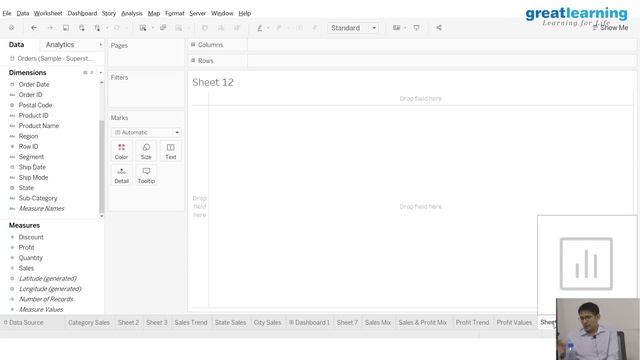This screenshot has width=640, height=360.
Task: Open the Clear Sheet dropdown arrow
Action: click(189, 28)
